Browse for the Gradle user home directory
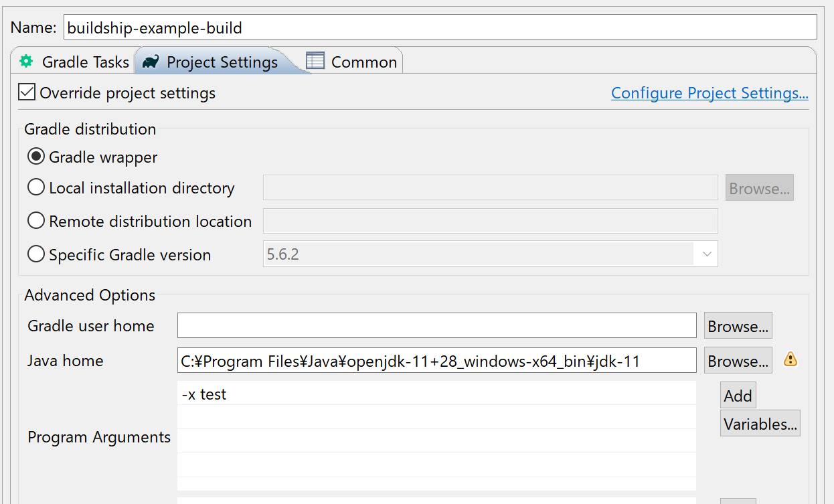 738,325
